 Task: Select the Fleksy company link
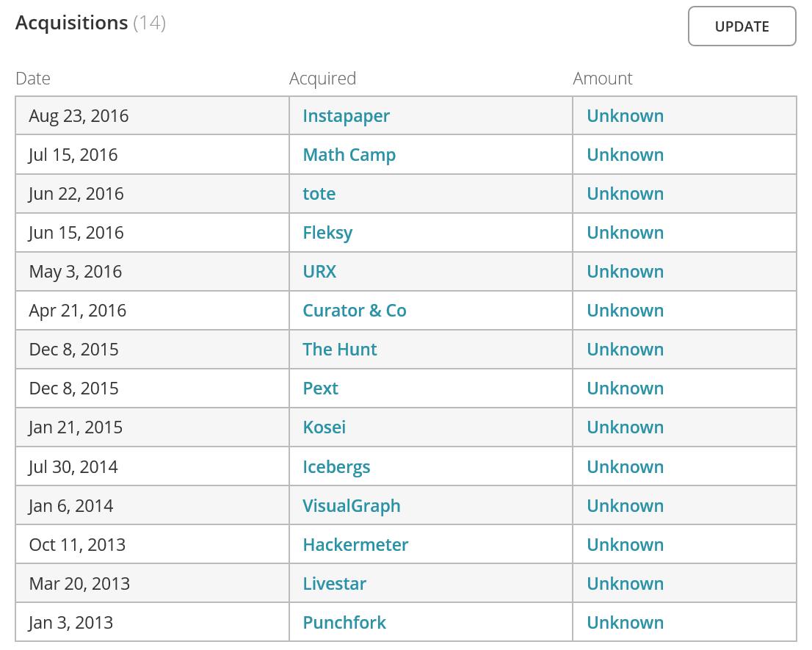pyautogui.click(x=327, y=233)
